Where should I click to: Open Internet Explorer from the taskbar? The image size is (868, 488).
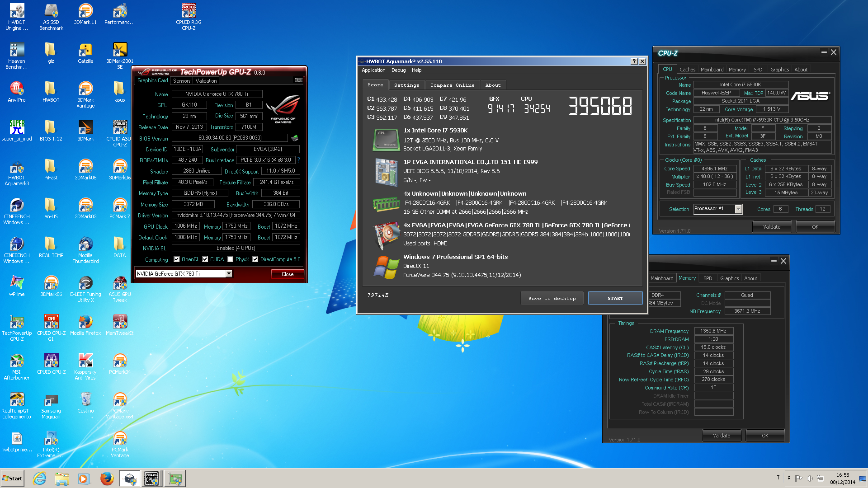40,479
